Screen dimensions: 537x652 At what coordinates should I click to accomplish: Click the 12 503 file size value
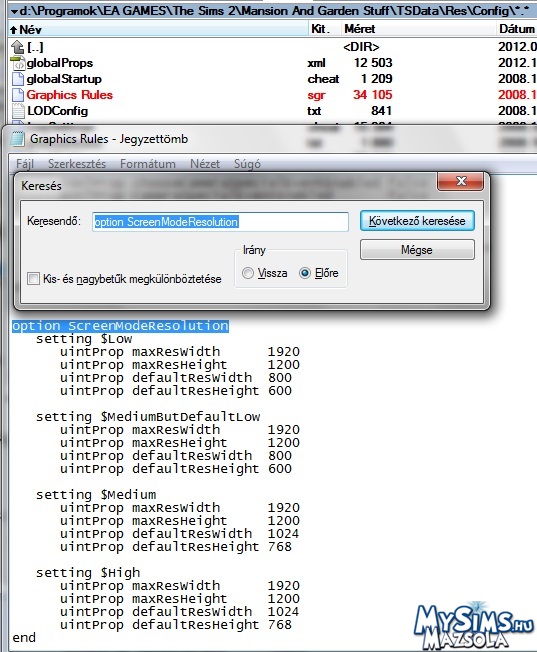point(373,63)
